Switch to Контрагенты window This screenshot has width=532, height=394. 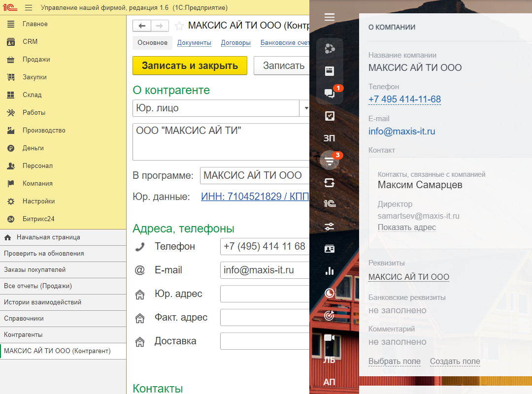pos(63,335)
